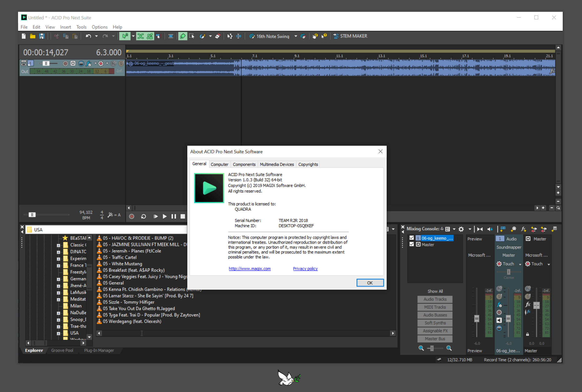Click the lock icon on Master channel
The height and width of the screenshot is (392, 582).
point(528,334)
